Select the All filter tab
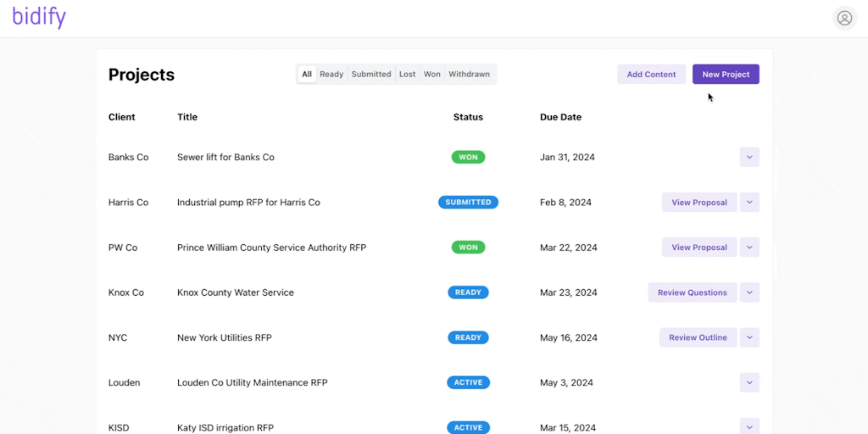This screenshot has height=434, width=868. [x=307, y=75]
